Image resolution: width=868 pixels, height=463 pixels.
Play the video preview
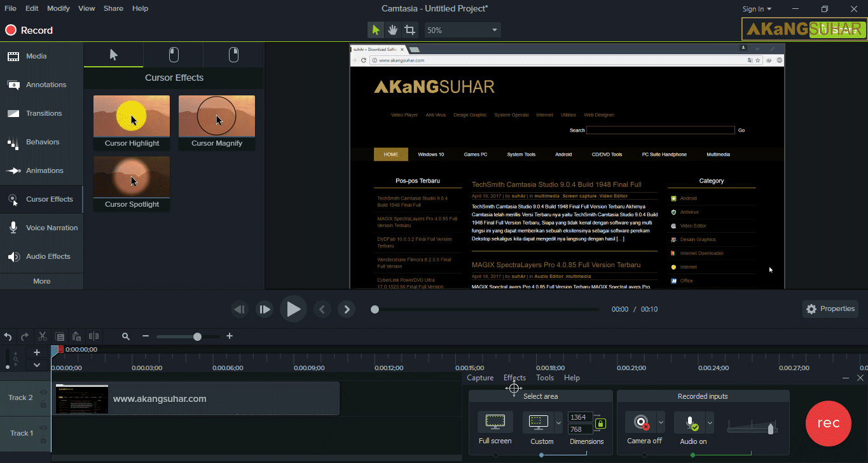[293, 310]
